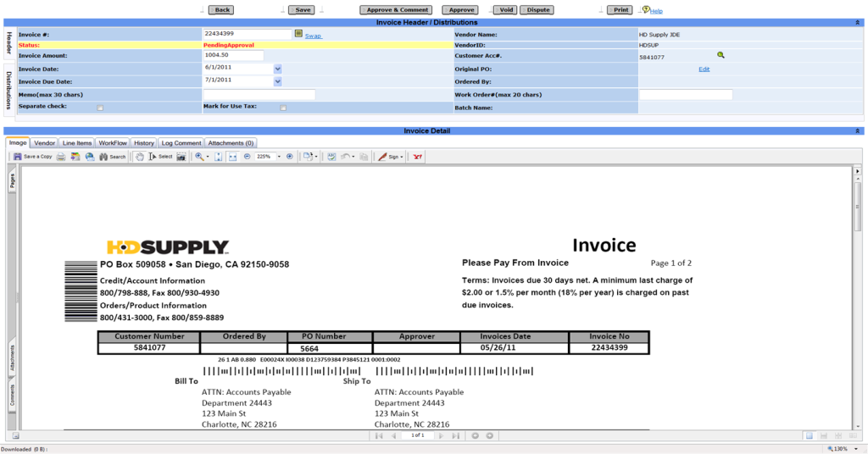Viewport: 868px width, 454px height.
Task: Click the Invoice # input field
Action: (247, 34)
